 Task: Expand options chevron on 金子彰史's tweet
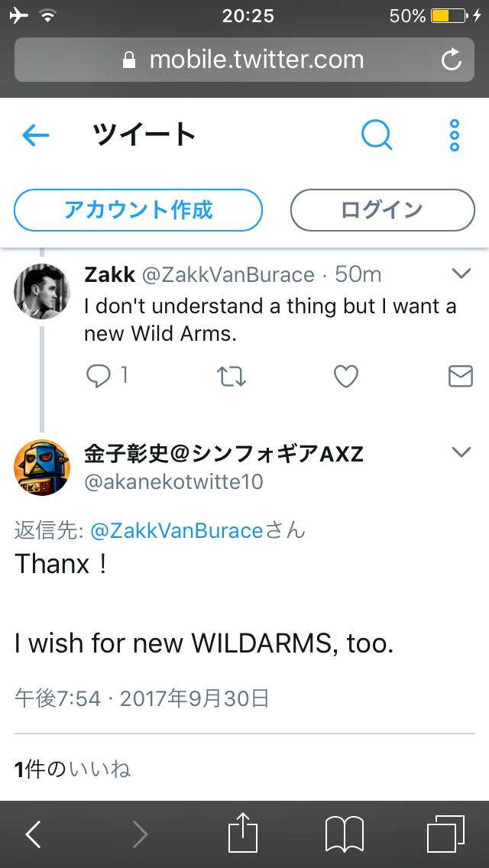(x=461, y=452)
